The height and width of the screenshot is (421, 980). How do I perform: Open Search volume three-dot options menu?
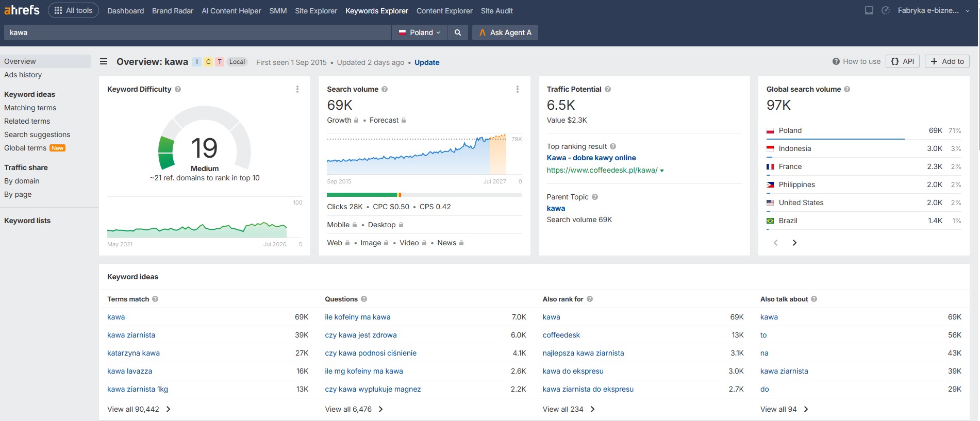pos(518,89)
